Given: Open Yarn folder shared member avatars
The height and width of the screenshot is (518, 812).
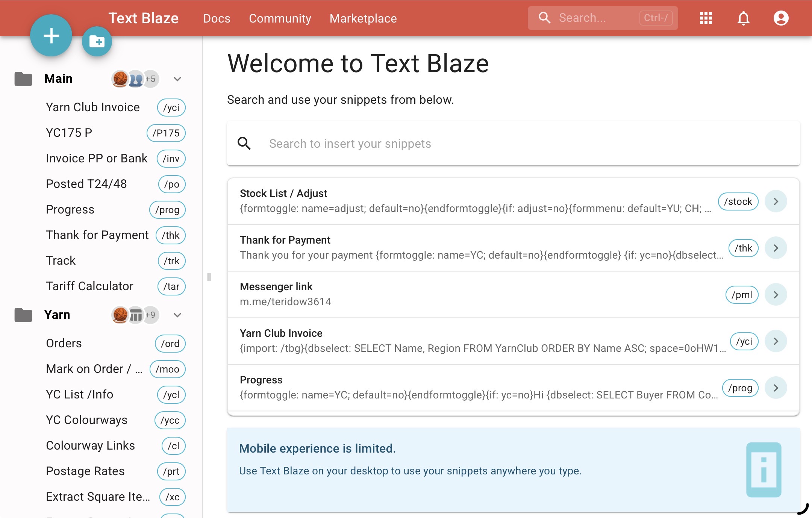Looking at the screenshot, I should 135,315.
